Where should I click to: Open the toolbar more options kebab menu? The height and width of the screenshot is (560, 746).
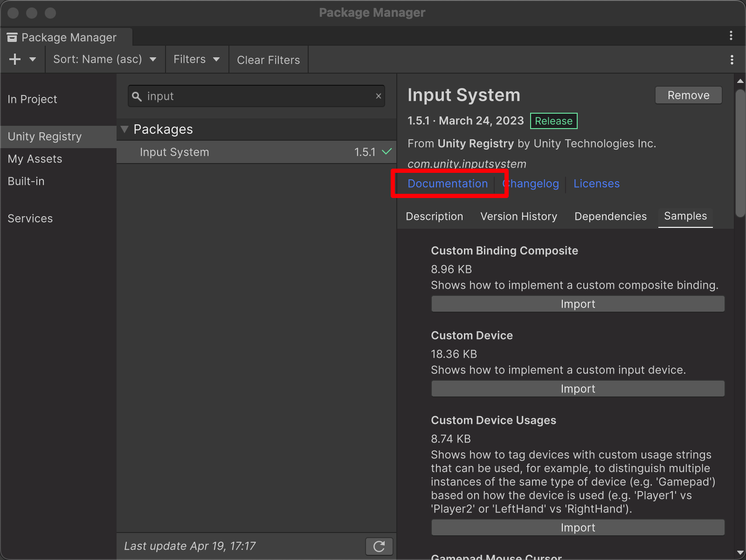tap(732, 60)
